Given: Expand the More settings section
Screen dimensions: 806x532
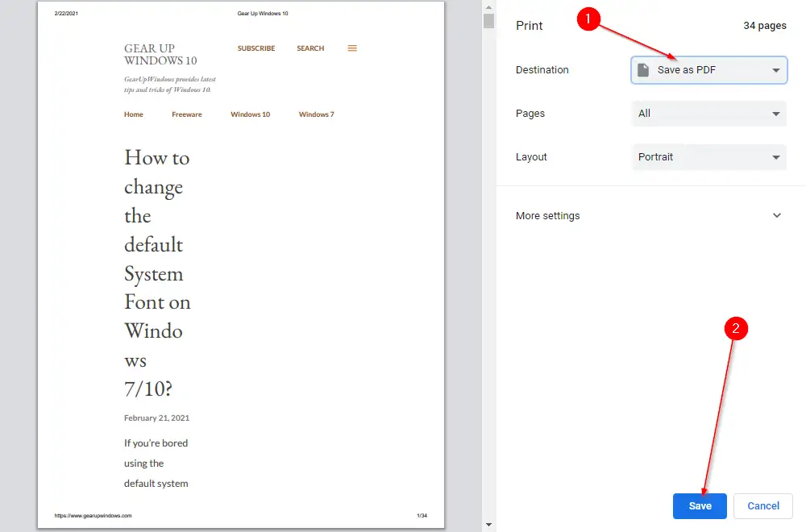Looking at the screenshot, I should pyautogui.click(x=649, y=216).
